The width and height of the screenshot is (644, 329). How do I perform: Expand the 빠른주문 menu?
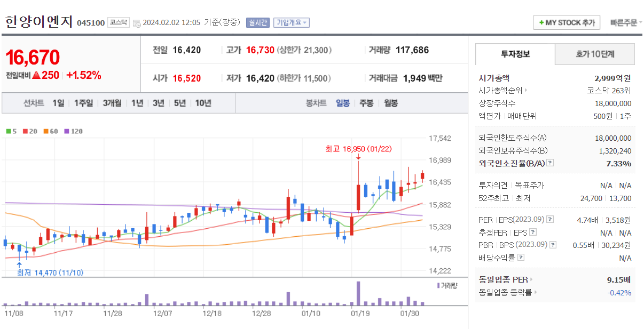pos(626,22)
